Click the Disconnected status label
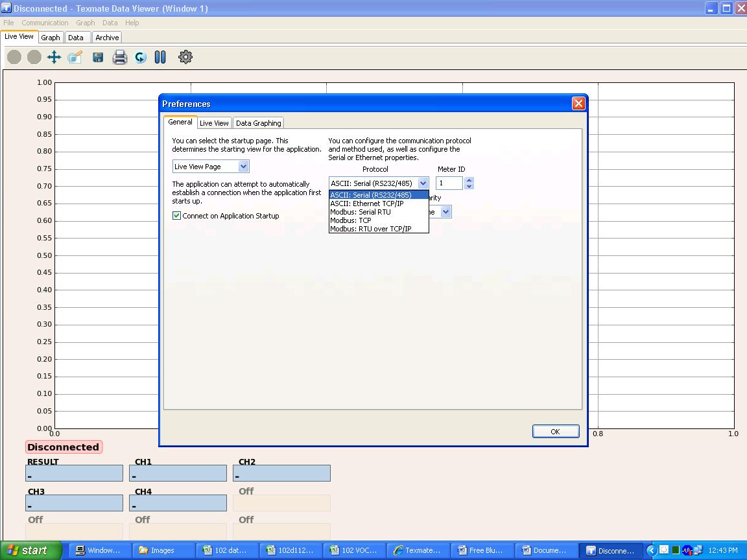This screenshot has width=747, height=560. [x=64, y=447]
